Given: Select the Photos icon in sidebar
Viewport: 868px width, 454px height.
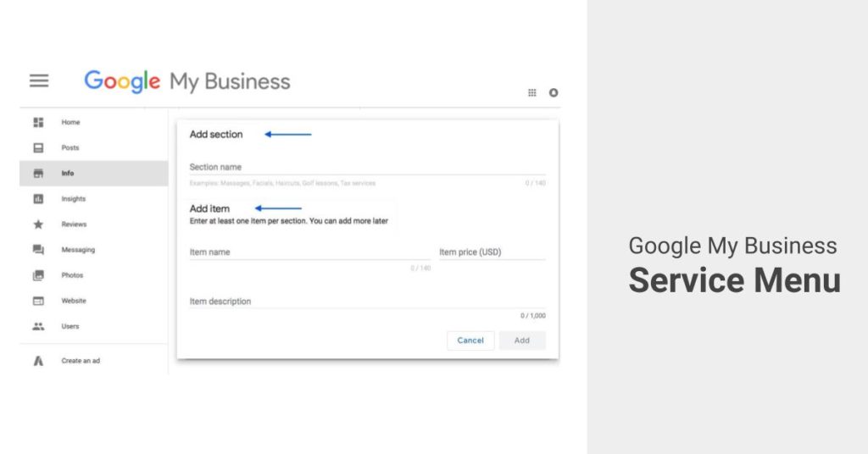Looking at the screenshot, I should click(38, 275).
